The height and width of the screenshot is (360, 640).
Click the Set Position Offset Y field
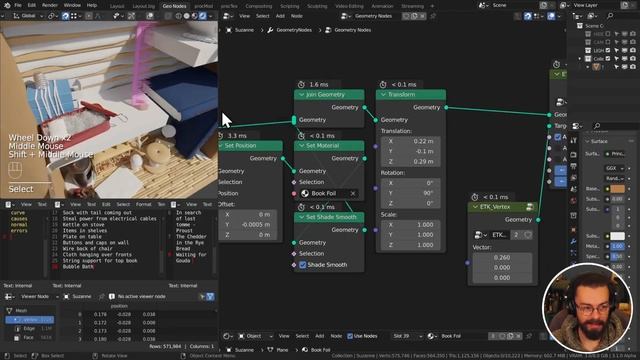tap(249, 224)
